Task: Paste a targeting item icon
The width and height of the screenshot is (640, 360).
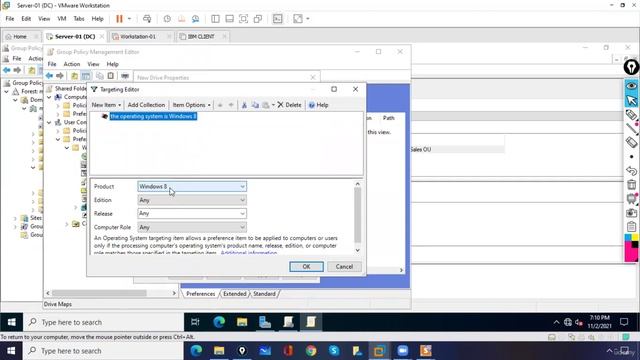Action: [x=266, y=105]
